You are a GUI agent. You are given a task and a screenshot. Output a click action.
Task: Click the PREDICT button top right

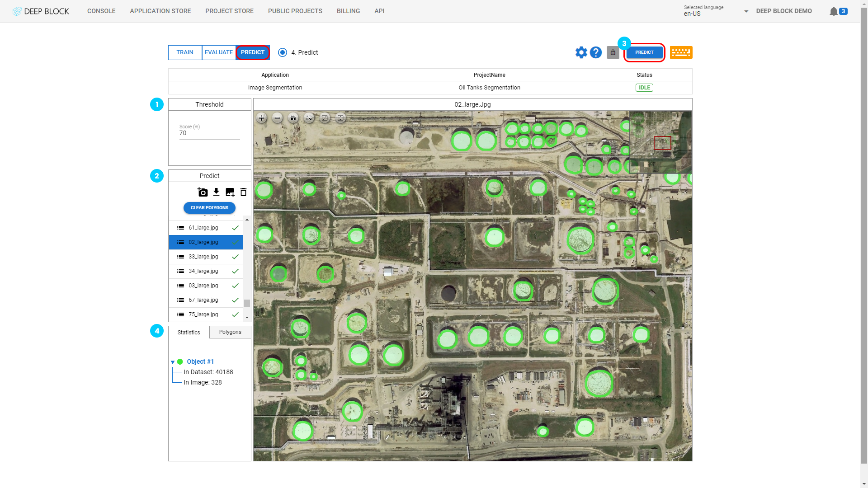644,52
